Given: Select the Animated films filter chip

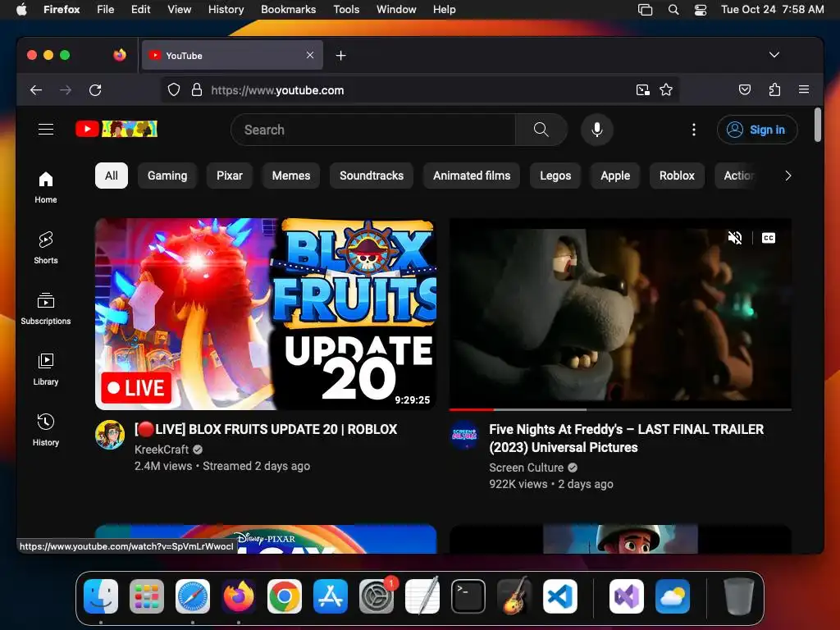Looking at the screenshot, I should point(472,176).
